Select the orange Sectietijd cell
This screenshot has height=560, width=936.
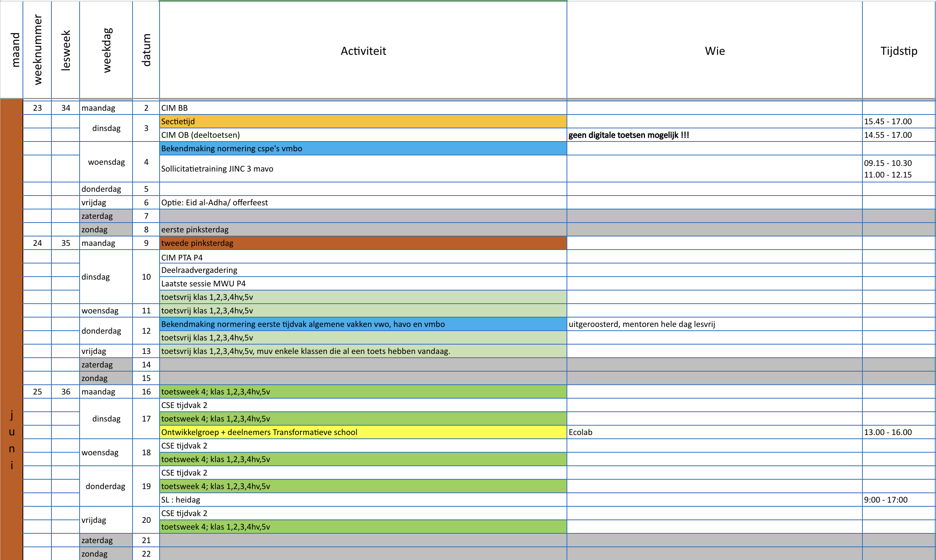click(x=363, y=122)
